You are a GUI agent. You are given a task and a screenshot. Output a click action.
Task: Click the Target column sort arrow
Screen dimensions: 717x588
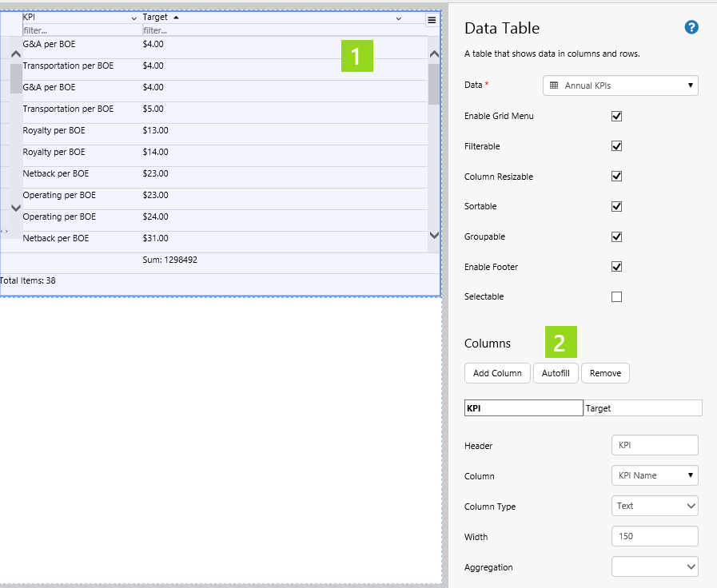(176, 18)
